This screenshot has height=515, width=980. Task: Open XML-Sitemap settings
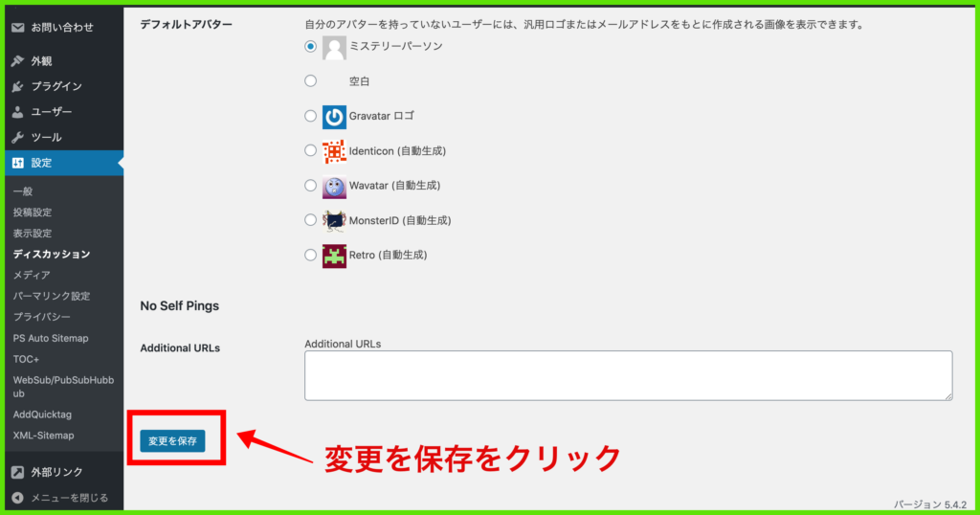[44, 436]
